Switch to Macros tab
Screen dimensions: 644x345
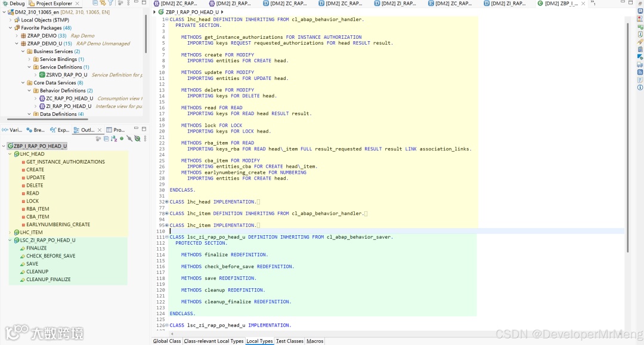coord(315,341)
